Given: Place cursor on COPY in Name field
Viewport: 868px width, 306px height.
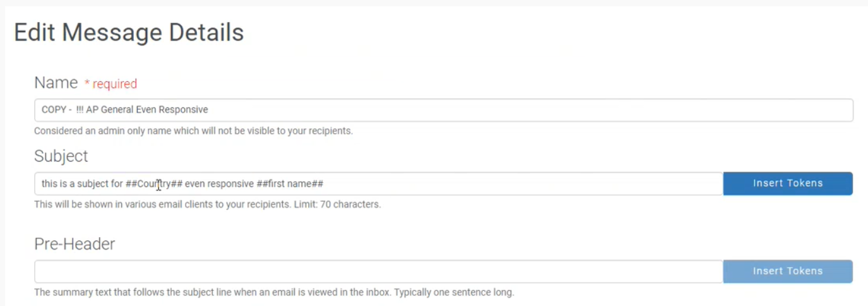Looking at the screenshot, I should coord(53,110).
